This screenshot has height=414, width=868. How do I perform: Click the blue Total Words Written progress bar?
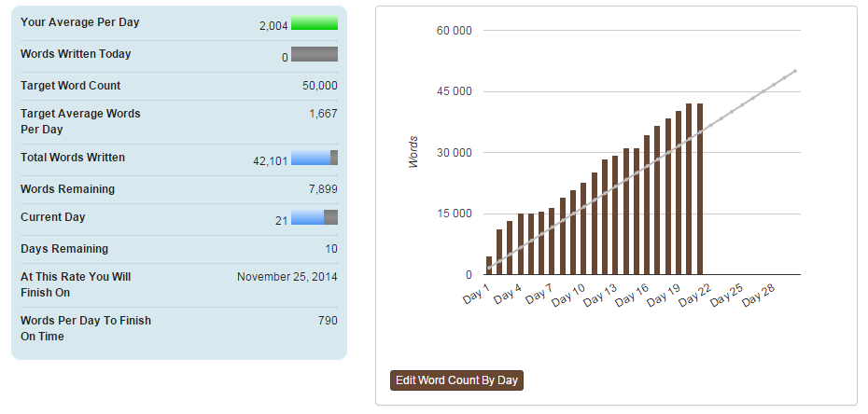point(315,158)
